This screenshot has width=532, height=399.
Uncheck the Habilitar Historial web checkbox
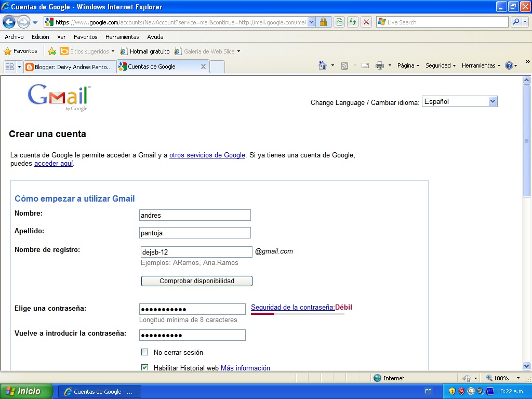[144, 368]
